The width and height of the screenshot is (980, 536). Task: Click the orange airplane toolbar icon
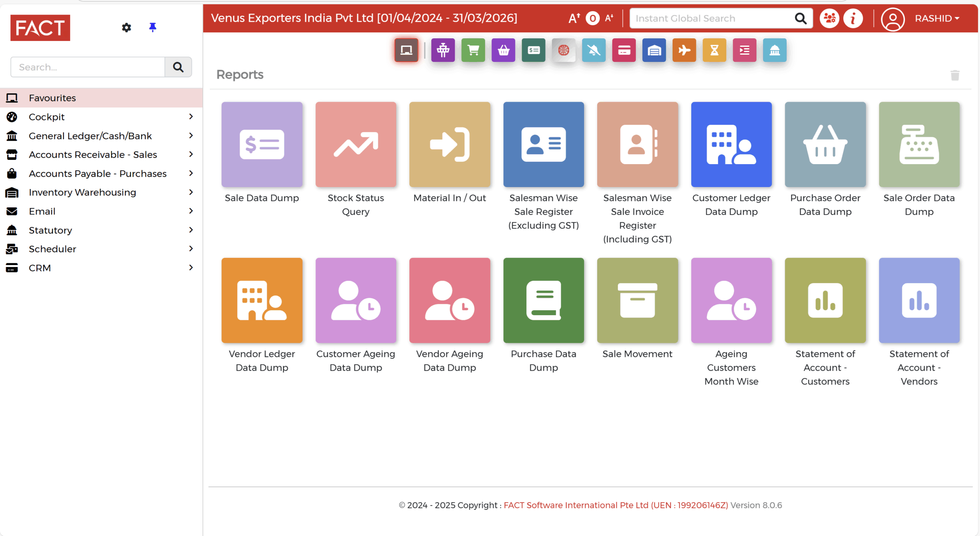pos(684,50)
